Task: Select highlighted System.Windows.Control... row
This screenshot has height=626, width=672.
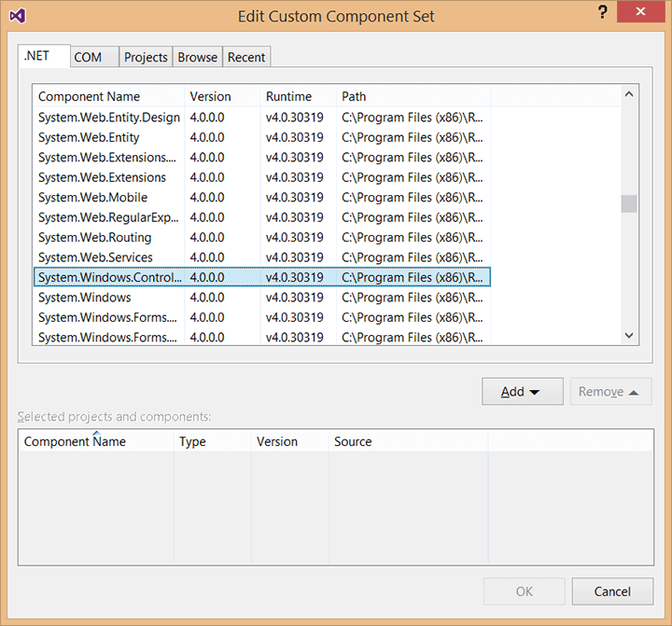Action: 262,277
